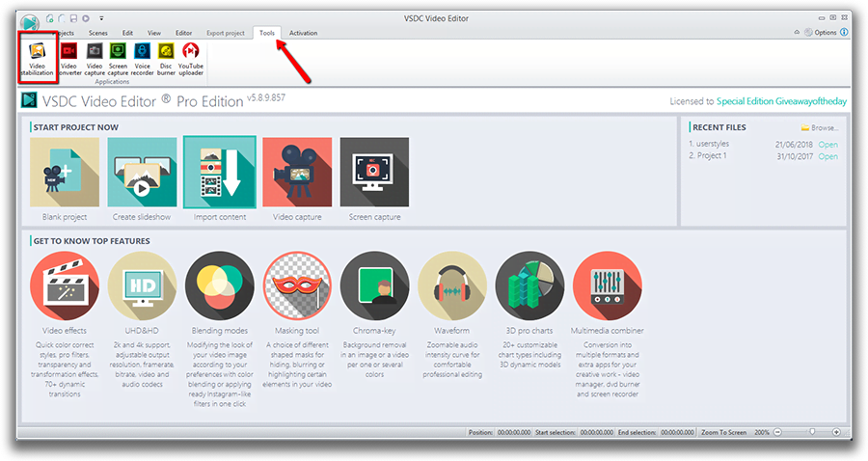Click the new project quick-access icon
The image size is (868, 461).
tap(50, 18)
